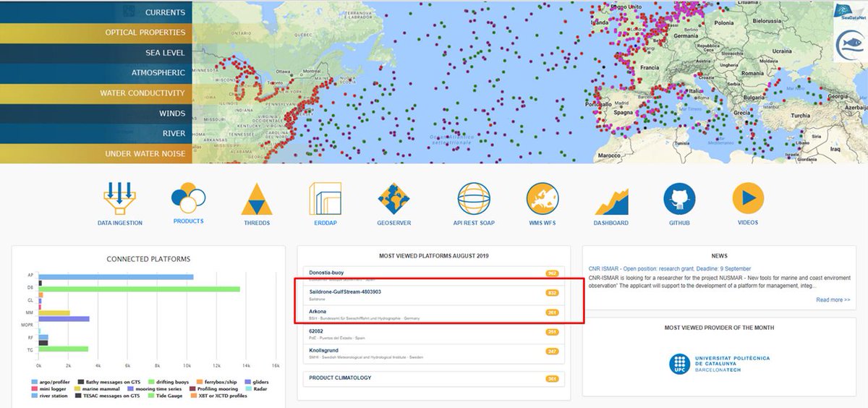Toggle Radar legend entry
Viewport: 868px width, 408px height.
coord(256,389)
